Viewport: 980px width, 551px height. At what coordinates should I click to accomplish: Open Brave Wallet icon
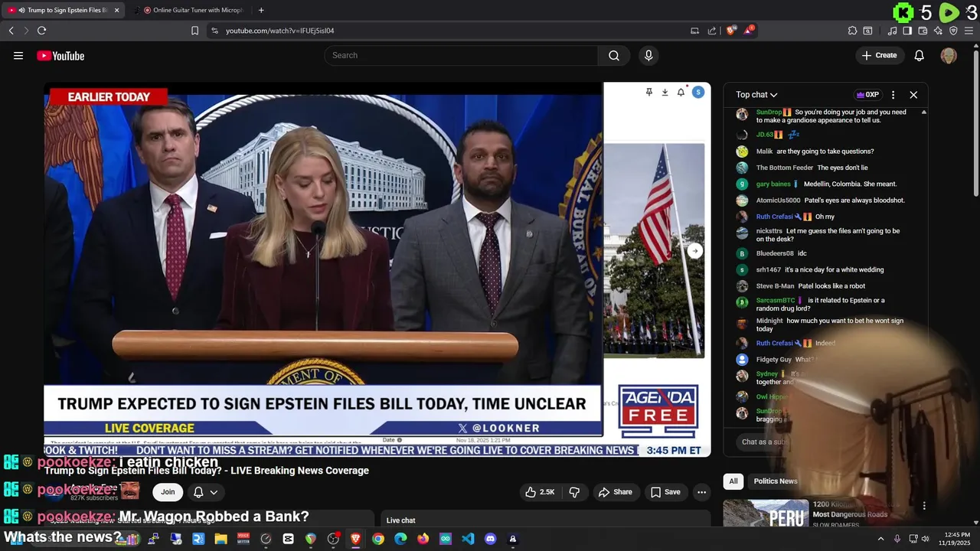(x=923, y=31)
